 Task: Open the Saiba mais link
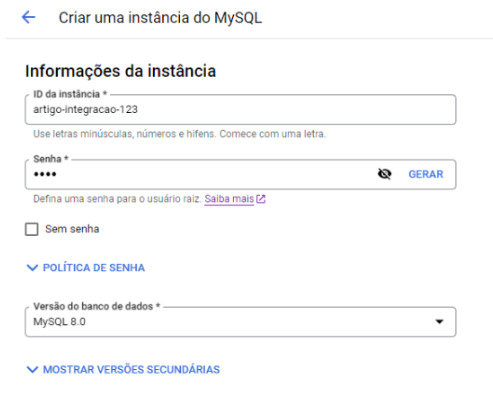(229, 199)
